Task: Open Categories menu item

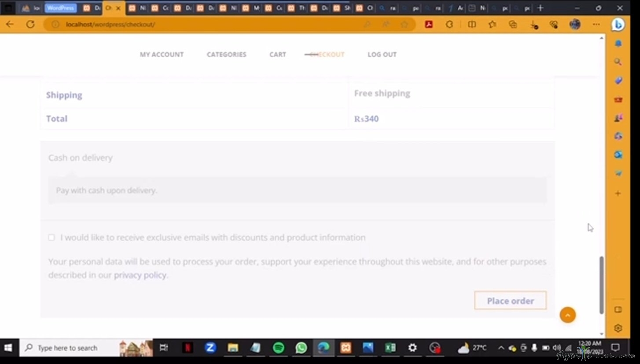Action: [x=227, y=55]
